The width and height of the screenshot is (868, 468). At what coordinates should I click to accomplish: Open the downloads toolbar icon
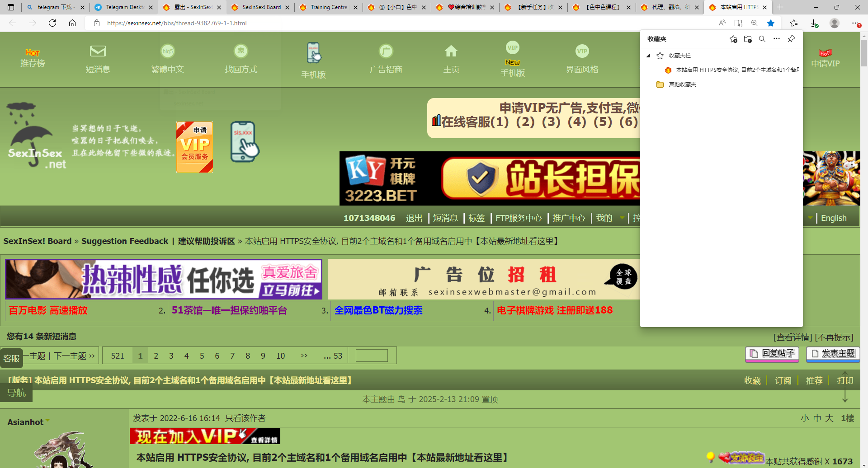point(814,23)
